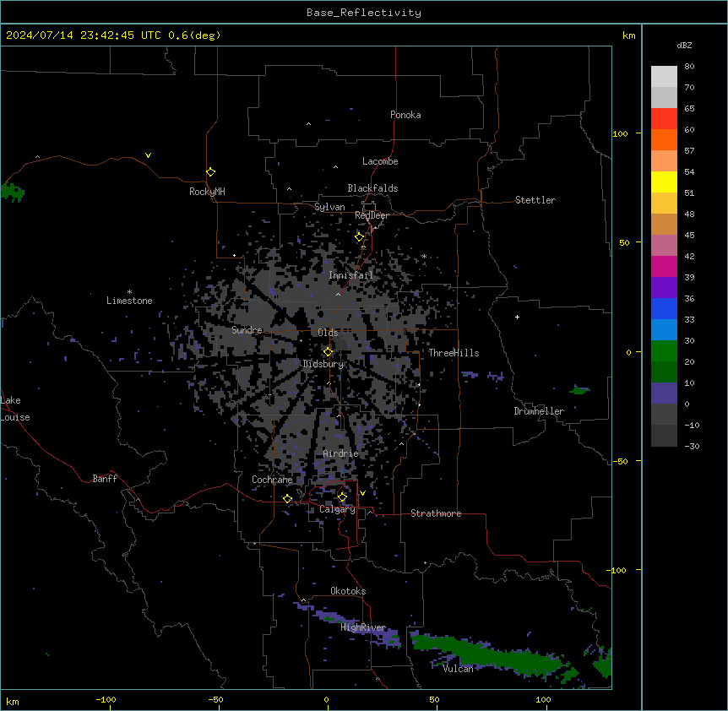Click the Limestone label
Image resolution: width=728 pixels, height=711 pixels.
click(x=129, y=301)
